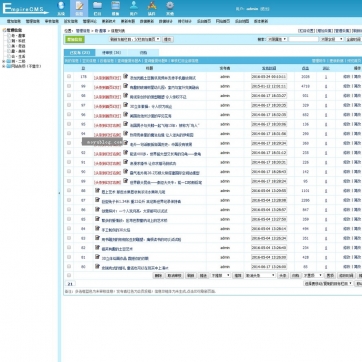
Task: Click the edit icon in row ID 178
Action: (x=126, y=76)
